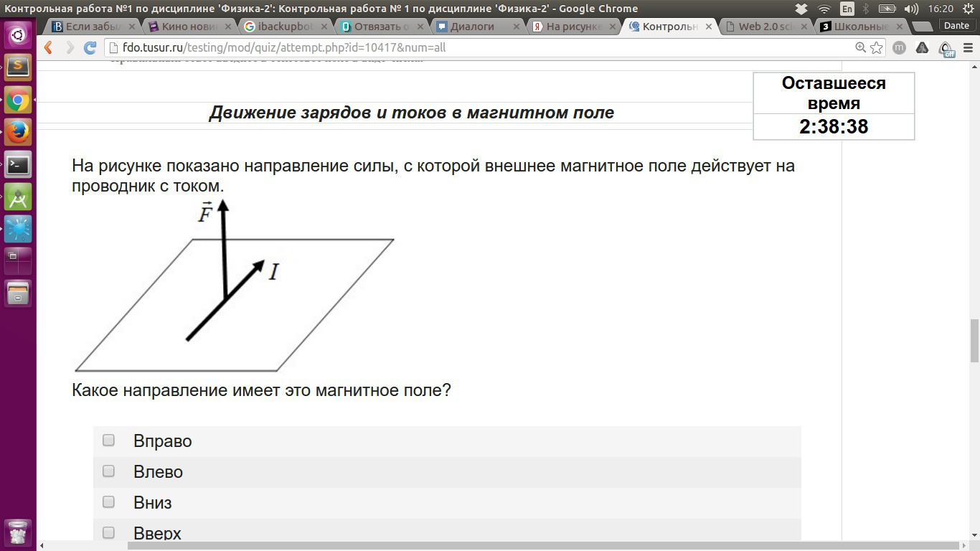Open the Chrome hamburger menu

click(969, 48)
